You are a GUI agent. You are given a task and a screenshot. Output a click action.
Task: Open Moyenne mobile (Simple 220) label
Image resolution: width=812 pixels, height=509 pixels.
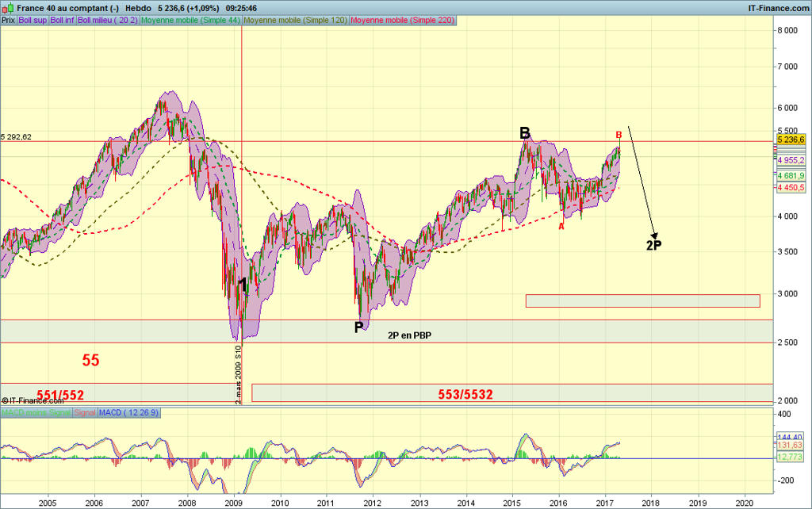(x=403, y=20)
